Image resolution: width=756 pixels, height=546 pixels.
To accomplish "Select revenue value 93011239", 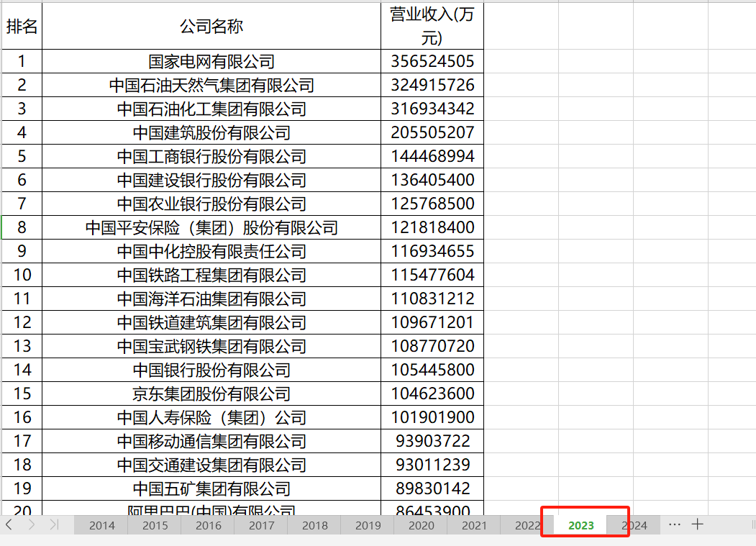I will [x=432, y=465].
